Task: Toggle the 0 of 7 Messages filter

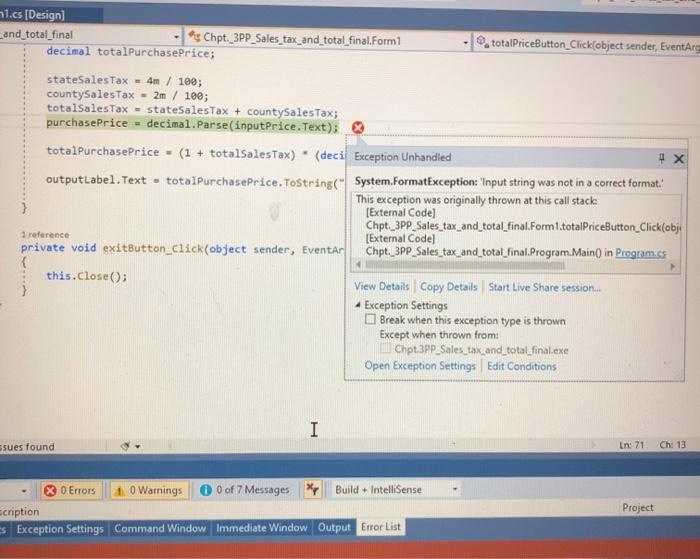Action: pos(246,490)
